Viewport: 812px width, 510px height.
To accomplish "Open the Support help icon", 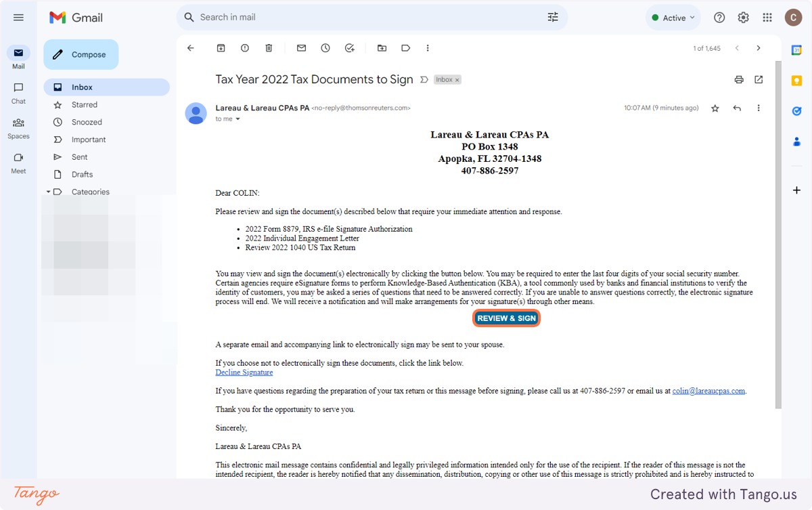I will [719, 18].
